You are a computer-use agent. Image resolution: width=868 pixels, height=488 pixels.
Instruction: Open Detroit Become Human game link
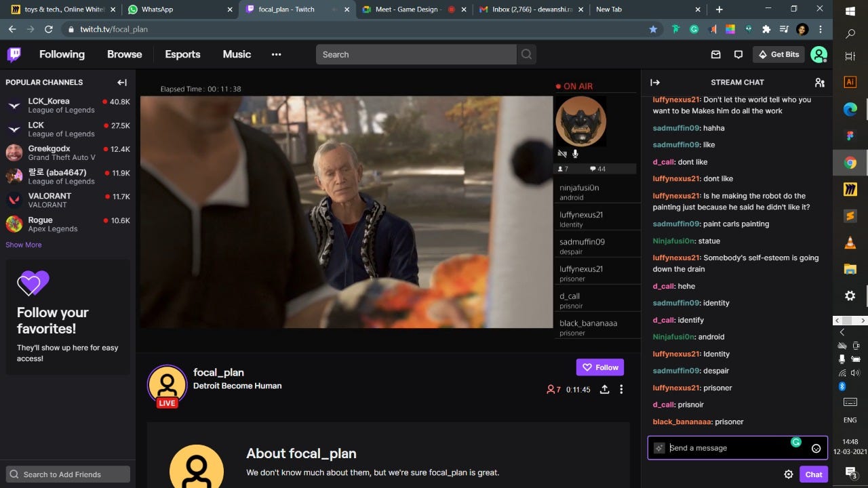pyautogui.click(x=237, y=386)
